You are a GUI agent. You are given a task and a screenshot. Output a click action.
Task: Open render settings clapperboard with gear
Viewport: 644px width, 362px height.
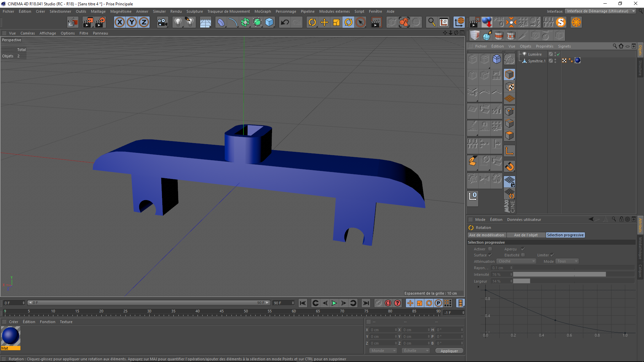[100, 22]
